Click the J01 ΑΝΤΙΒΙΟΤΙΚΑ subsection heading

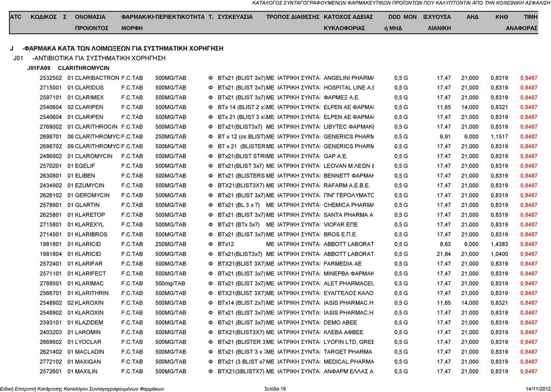pos(90,59)
